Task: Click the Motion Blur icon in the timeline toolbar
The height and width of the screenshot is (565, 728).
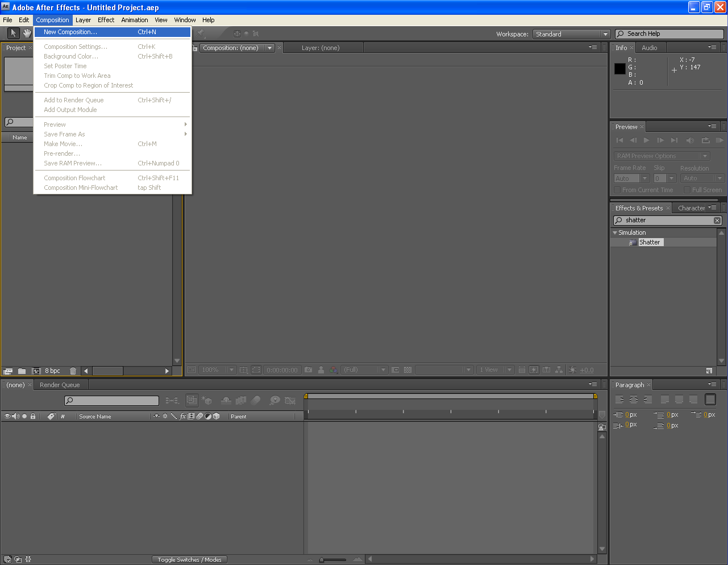Action: tap(256, 400)
